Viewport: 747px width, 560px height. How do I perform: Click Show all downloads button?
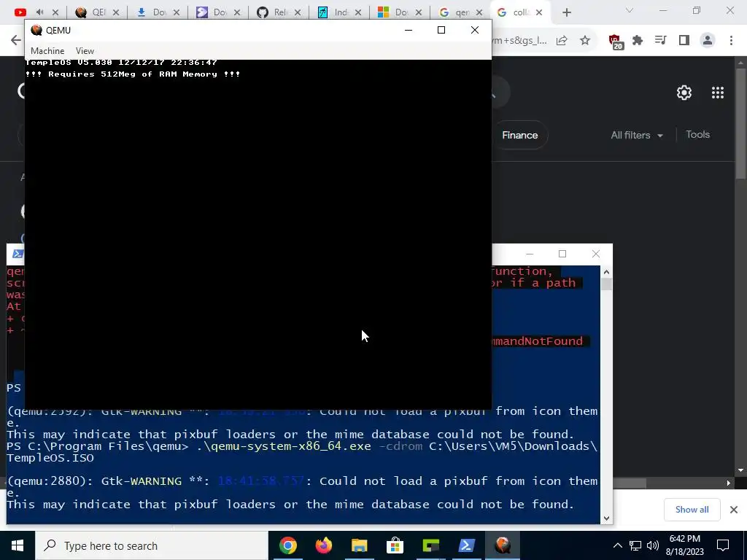[x=692, y=510]
